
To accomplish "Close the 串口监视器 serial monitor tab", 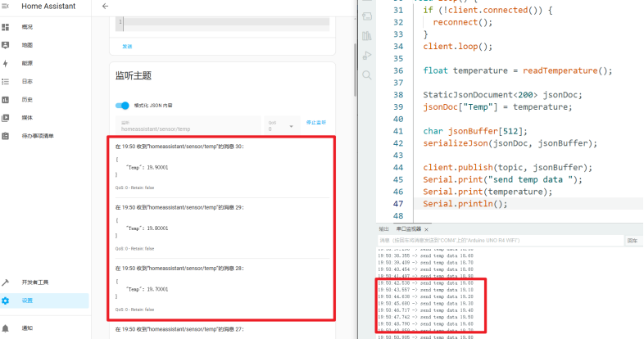I will pos(427,229).
